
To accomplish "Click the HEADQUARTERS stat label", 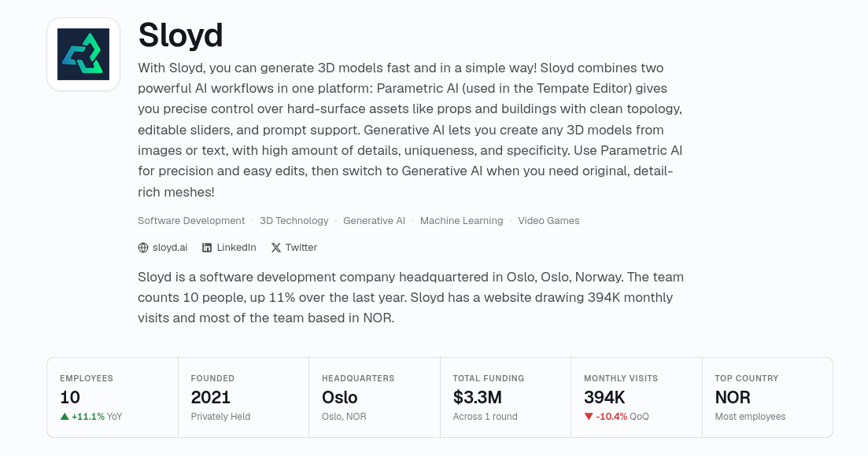I will 358,378.
